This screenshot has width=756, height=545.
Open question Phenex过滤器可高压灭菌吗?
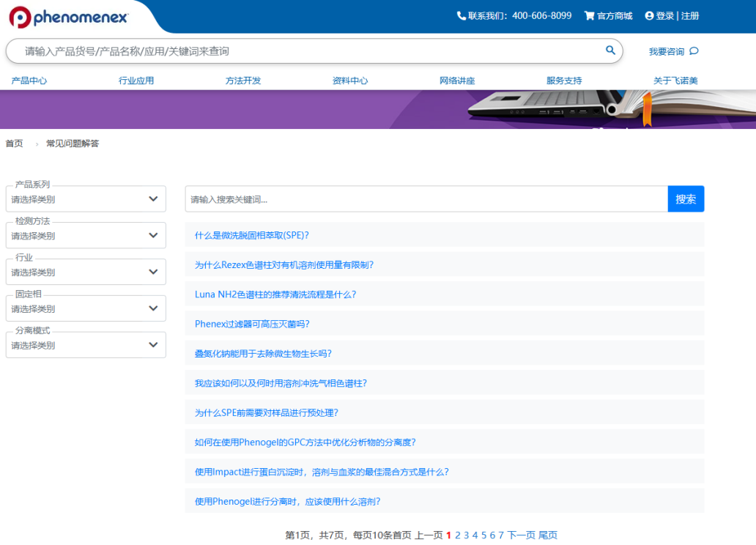point(252,324)
